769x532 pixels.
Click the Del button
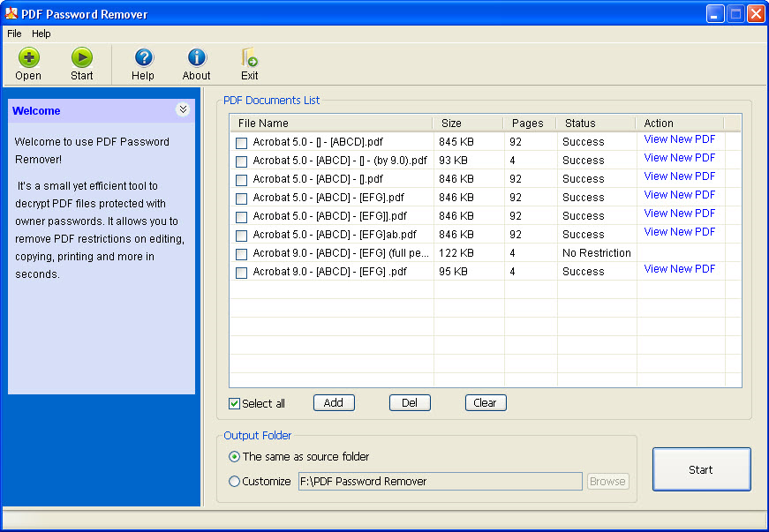pos(410,402)
